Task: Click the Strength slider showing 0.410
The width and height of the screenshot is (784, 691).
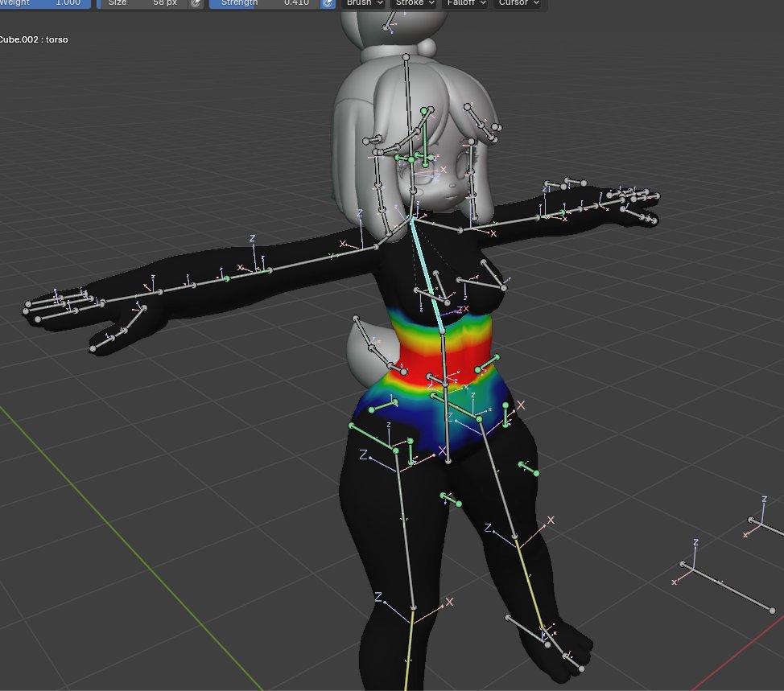Action: point(265,3)
